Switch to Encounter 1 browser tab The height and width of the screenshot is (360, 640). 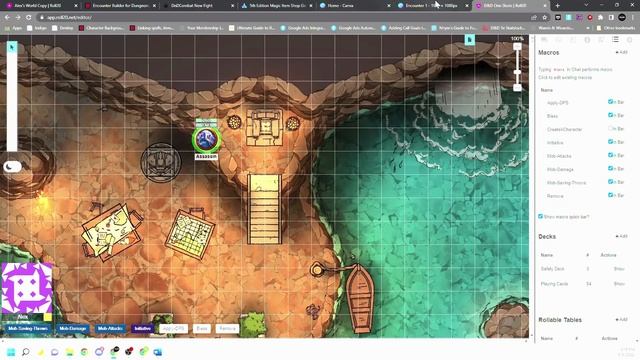(433, 6)
